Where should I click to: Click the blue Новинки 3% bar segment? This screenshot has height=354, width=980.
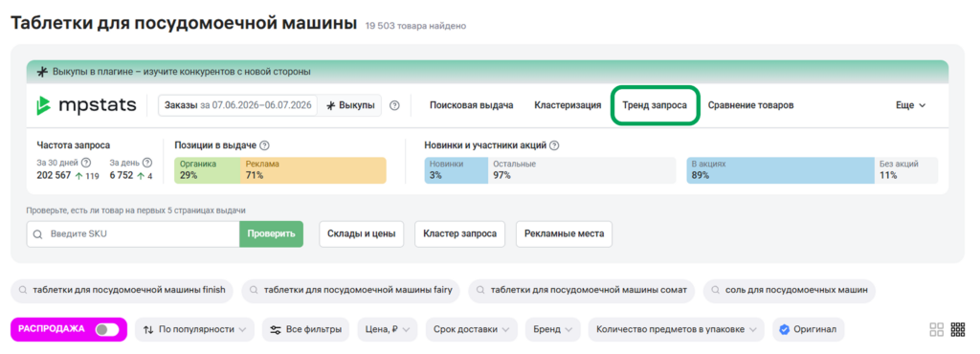click(457, 169)
